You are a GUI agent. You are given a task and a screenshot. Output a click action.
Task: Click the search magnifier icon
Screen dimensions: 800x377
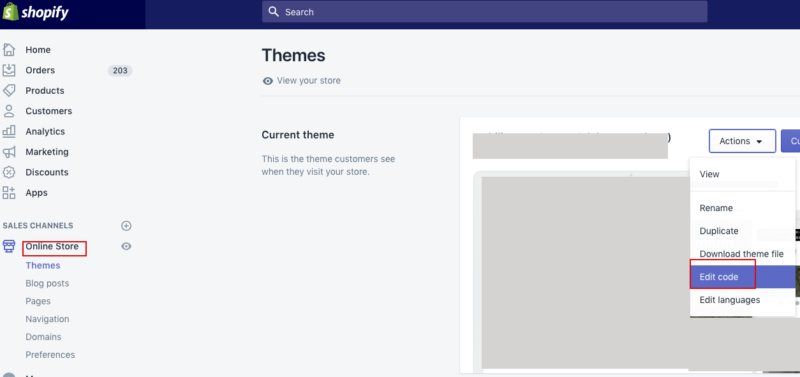point(273,11)
